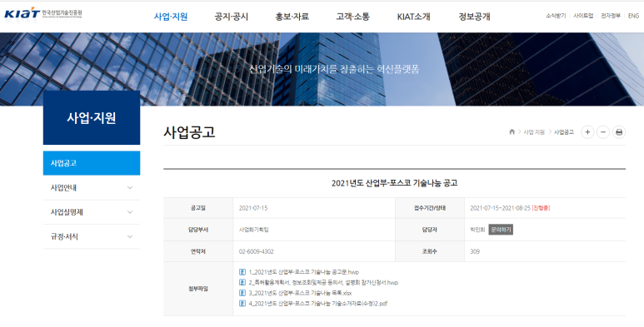
Task: Open the 고객·소통 top menu
Action: pyautogui.click(x=352, y=17)
